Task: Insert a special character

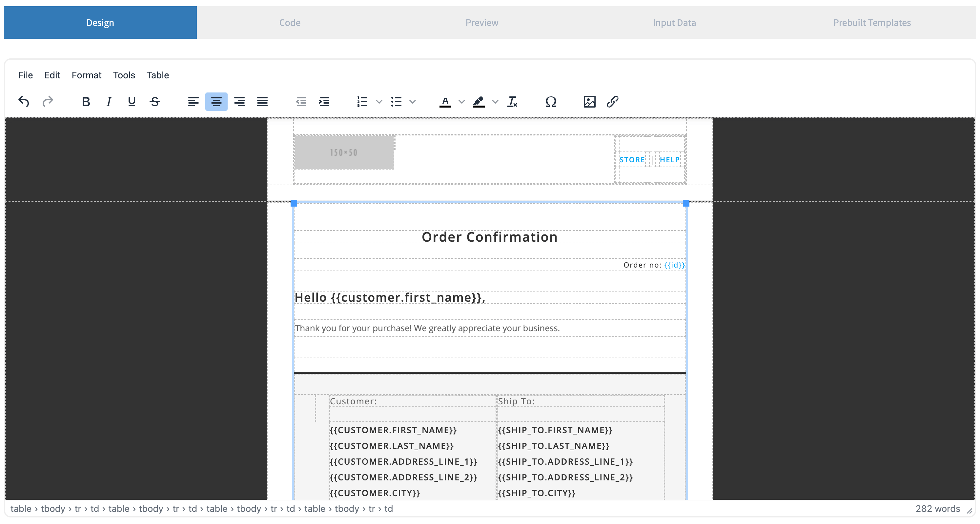Action: [551, 102]
